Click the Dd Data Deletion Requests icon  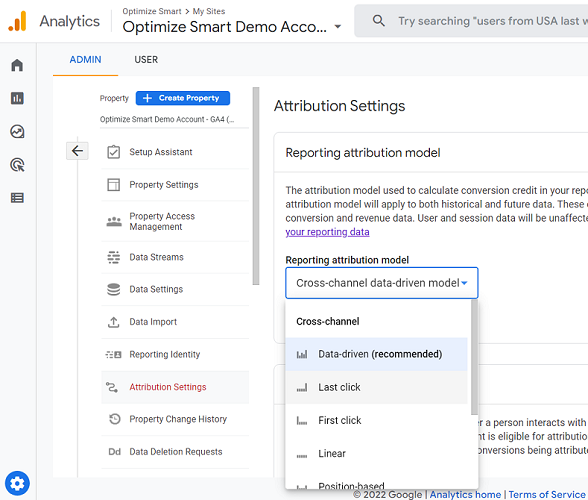coord(114,452)
